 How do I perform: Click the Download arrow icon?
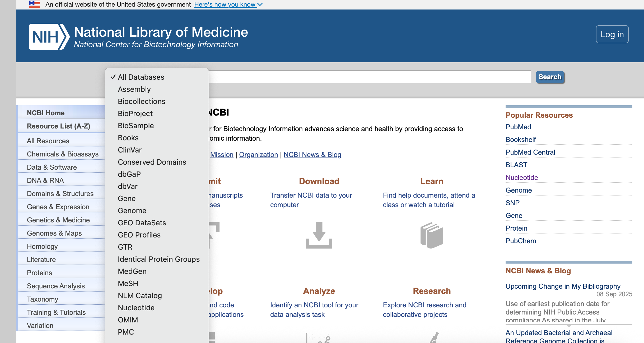pos(319,235)
